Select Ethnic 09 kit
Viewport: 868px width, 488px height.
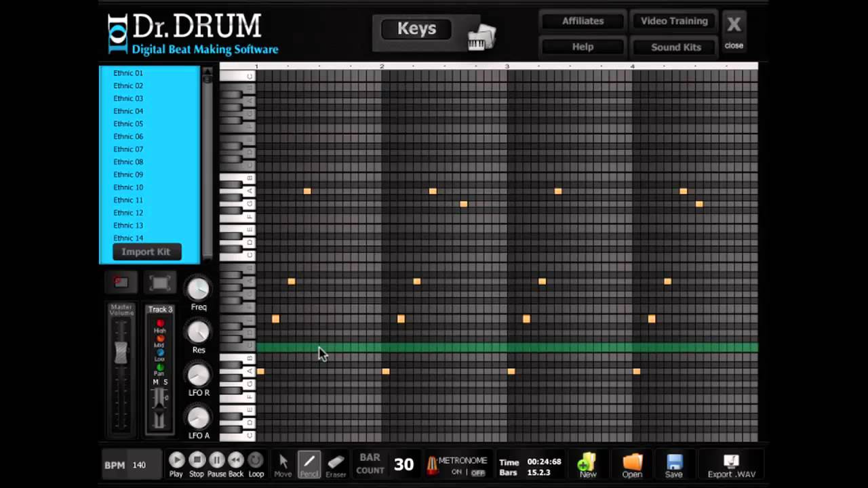click(128, 175)
